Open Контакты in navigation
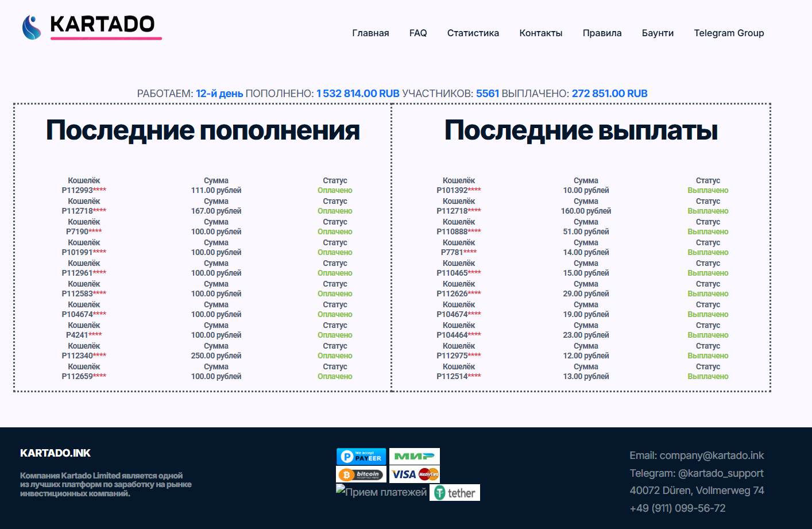812x529 pixels. (541, 33)
